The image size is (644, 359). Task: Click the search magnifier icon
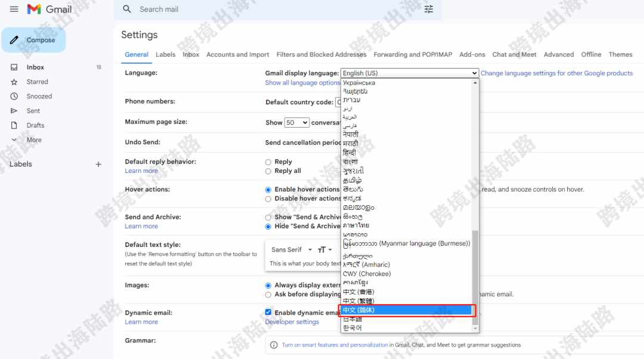coord(127,9)
